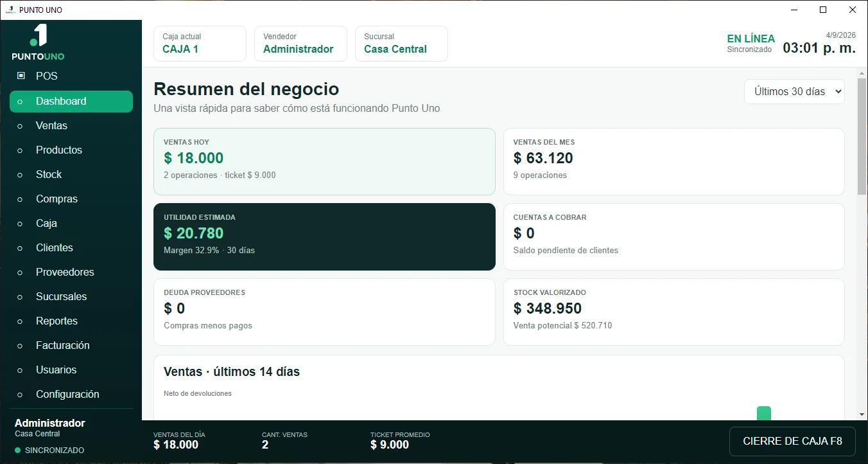Screen dimensions: 868x464
Task: Select Dashboard in the sidebar
Action: (x=71, y=102)
